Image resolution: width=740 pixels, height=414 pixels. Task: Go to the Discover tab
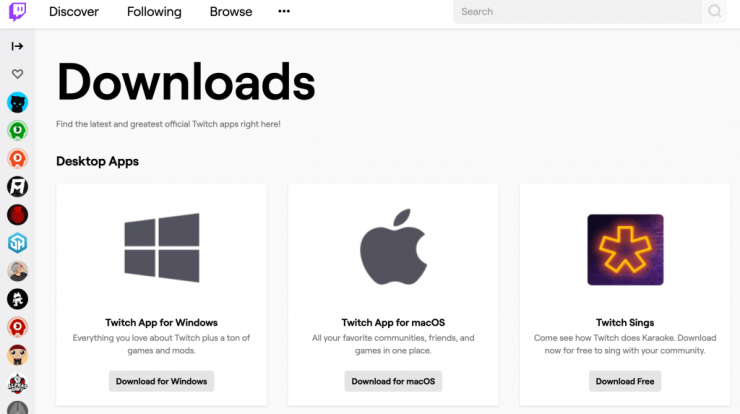[74, 11]
